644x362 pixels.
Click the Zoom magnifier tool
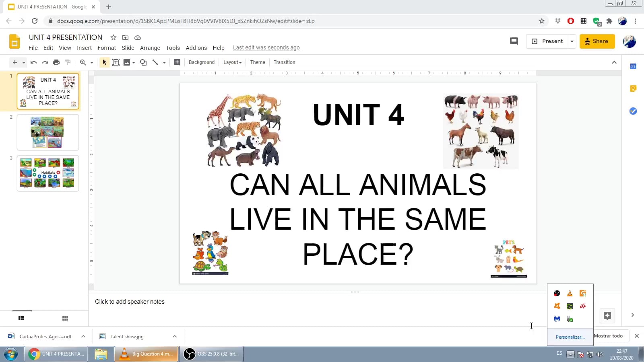click(x=83, y=62)
